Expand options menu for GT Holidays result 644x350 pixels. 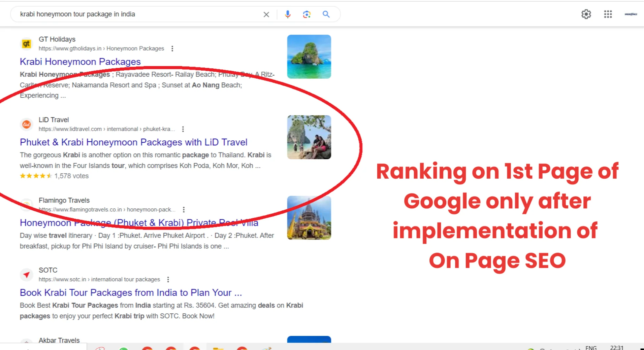172,48
